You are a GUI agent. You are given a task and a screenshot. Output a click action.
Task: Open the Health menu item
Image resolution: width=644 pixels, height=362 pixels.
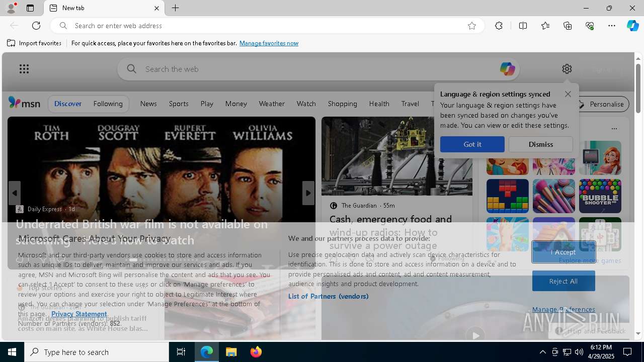[x=379, y=104]
